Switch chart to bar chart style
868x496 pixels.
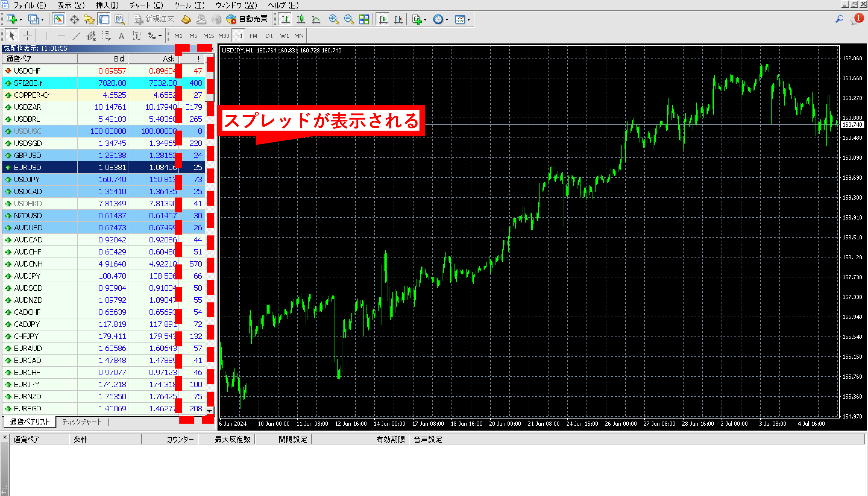(285, 19)
